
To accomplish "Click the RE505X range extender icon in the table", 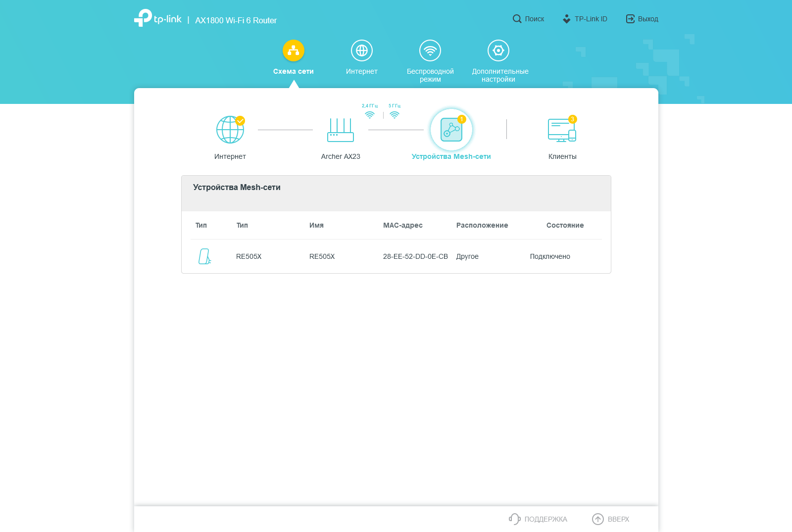I will click(x=204, y=256).
